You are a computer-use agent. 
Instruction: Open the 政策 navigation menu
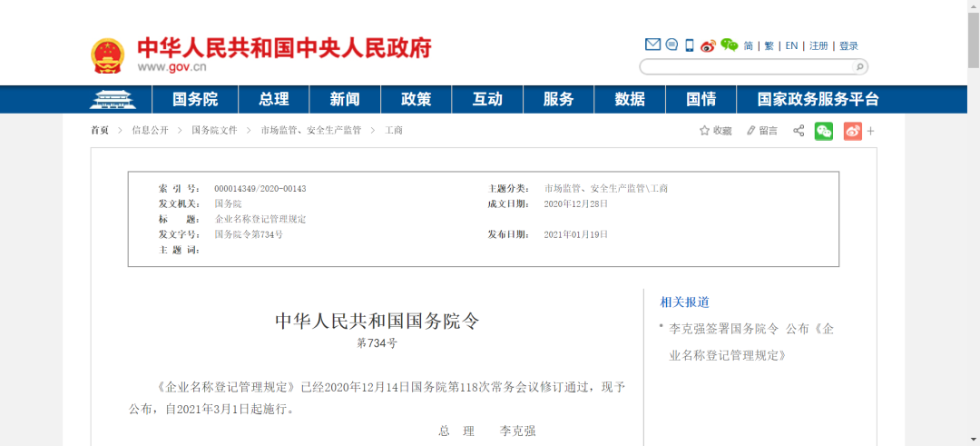tap(416, 99)
